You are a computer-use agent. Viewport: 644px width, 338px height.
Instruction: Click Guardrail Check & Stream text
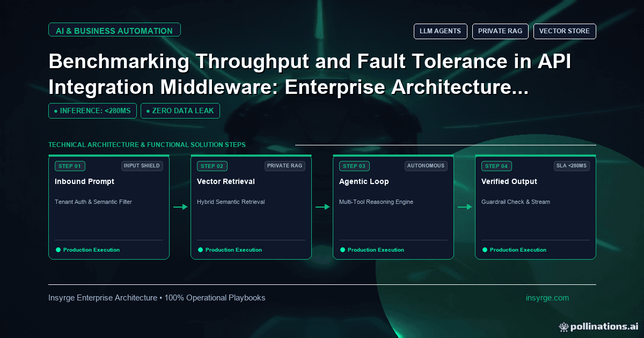click(516, 202)
